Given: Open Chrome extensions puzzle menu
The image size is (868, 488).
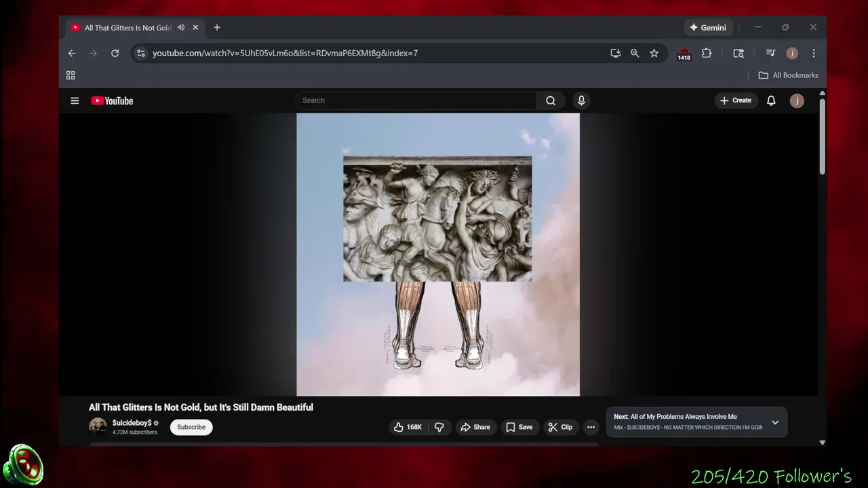Looking at the screenshot, I should coord(707,53).
